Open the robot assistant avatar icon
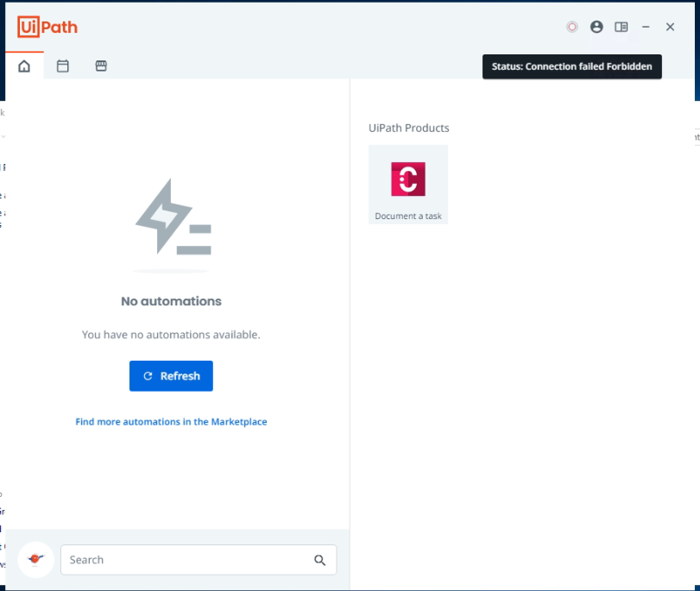700x591 pixels. point(35,559)
